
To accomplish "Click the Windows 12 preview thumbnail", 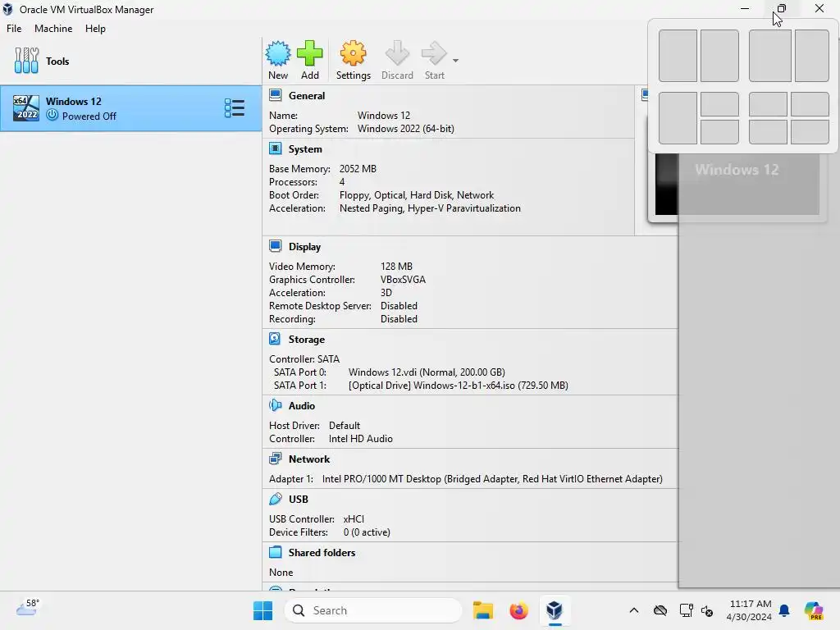I will [737, 184].
